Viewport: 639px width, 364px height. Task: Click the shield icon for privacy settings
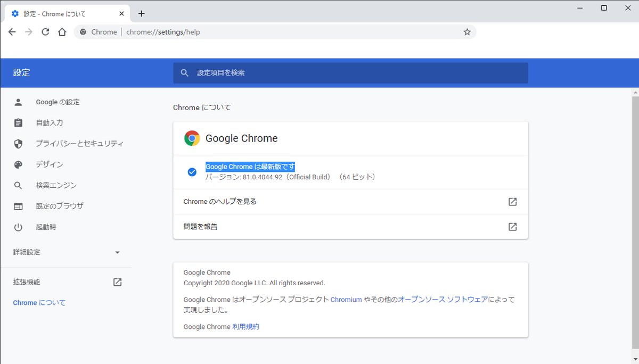pyautogui.click(x=18, y=144)
